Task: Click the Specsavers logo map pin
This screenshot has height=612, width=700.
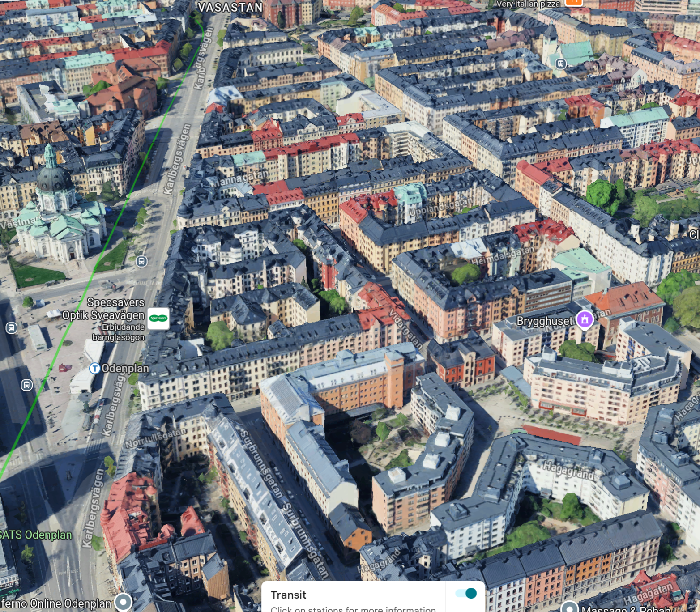Action: point(158,318)
